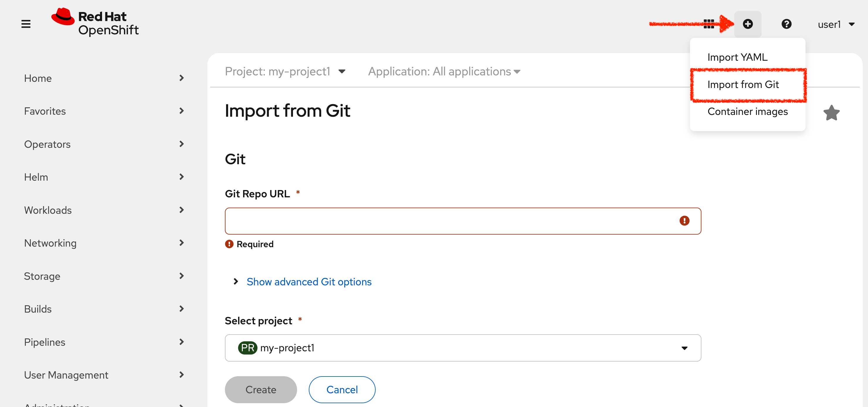Open the Project my-project1 dropdown
Screen dimensions: 868x407
285,71
